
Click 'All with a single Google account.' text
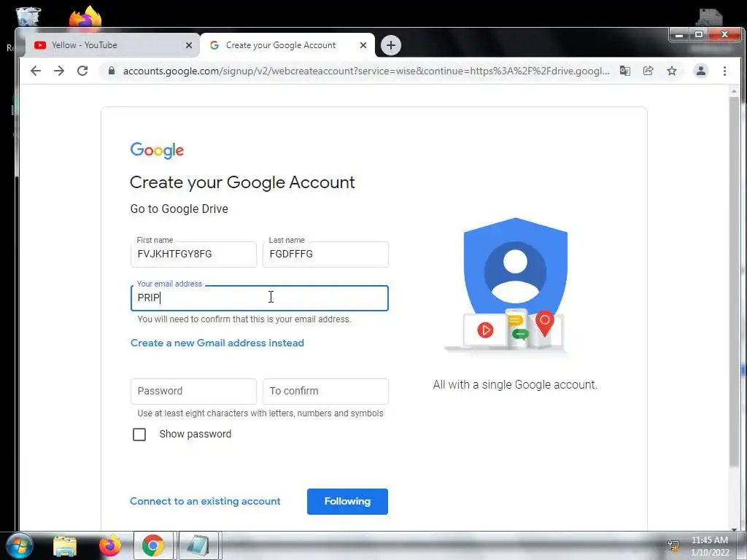click(515, 385)
